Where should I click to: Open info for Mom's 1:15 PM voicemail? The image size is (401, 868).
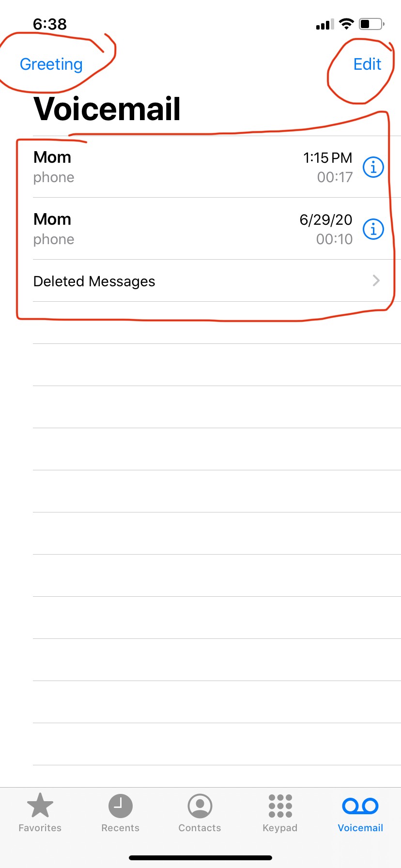click(373, 167)
